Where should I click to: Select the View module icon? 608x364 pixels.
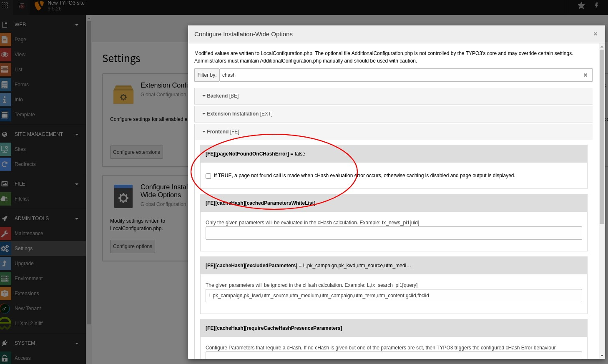point(5,55)
